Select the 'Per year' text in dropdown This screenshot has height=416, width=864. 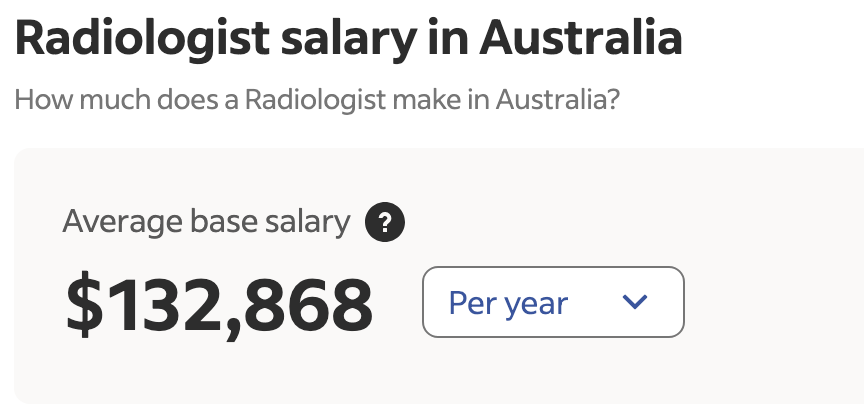(508, 304)
